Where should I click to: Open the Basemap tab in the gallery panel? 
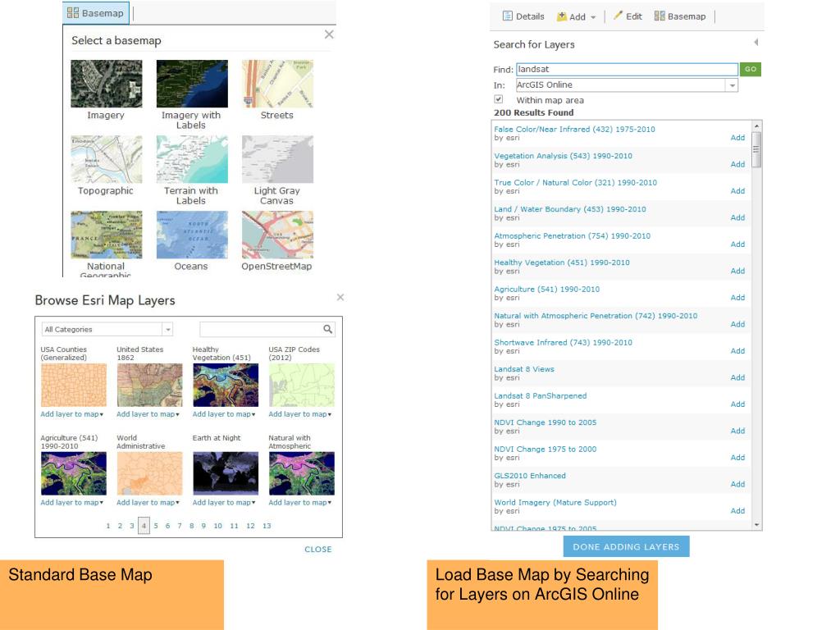point(96,13)
